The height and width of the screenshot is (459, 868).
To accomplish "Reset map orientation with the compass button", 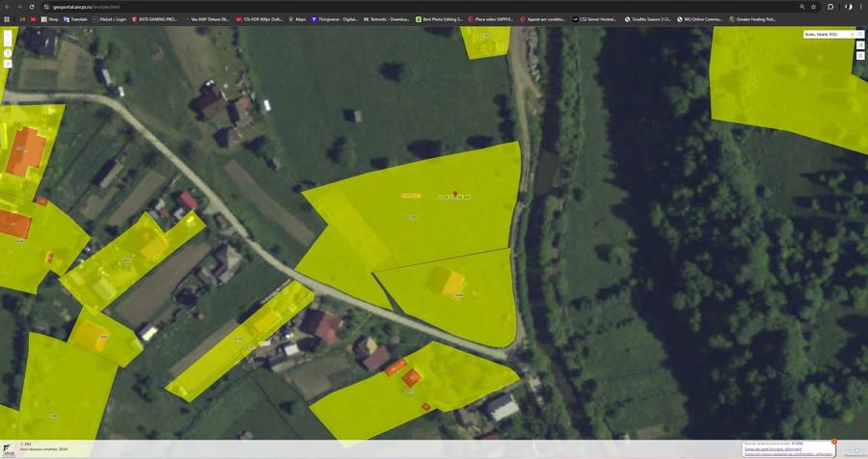I will [x=8, y=53].
